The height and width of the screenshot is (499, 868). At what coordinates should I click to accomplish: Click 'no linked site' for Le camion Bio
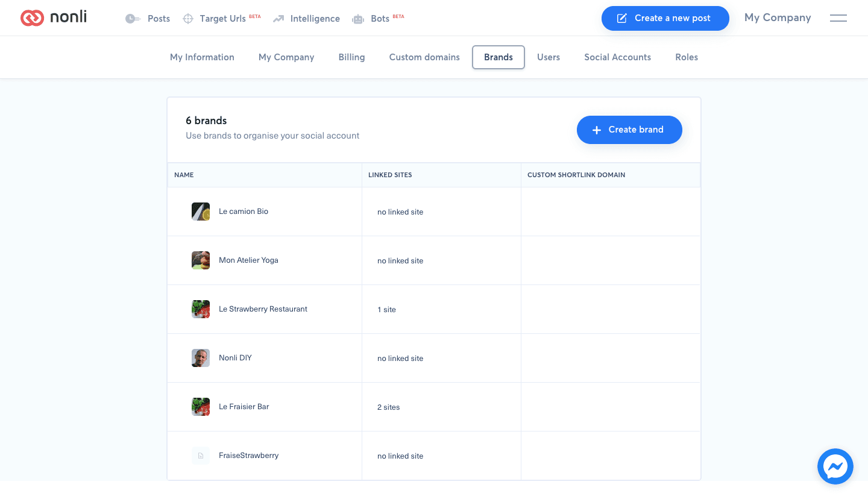pos(400,212)
